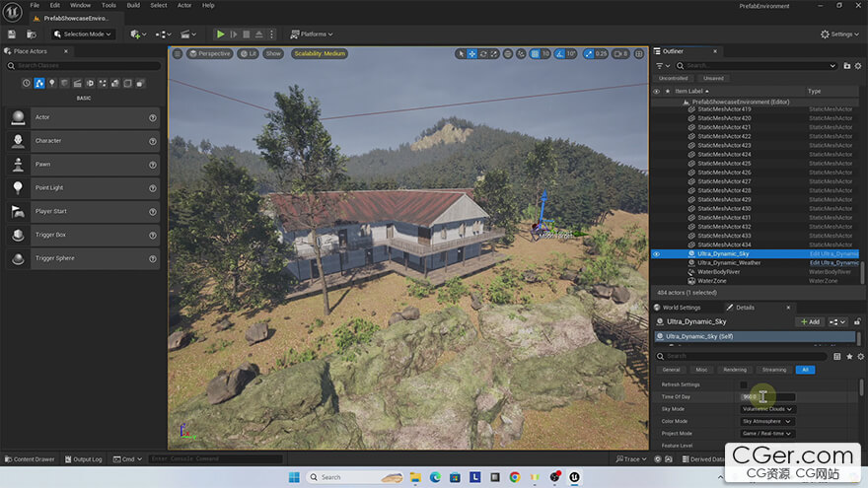Open the help icon beside Character
The height and width of the screenshot is (488, 868).
153,142
